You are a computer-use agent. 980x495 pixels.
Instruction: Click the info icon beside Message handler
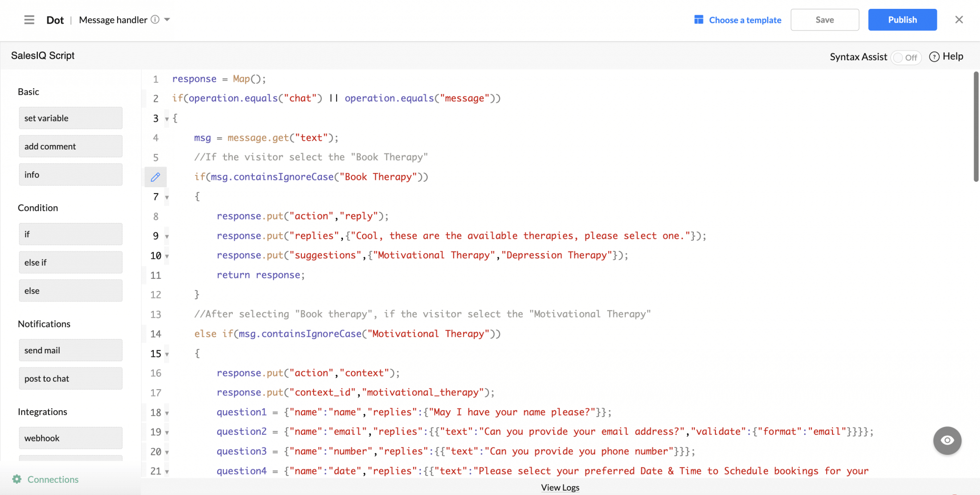click(155, 20)
